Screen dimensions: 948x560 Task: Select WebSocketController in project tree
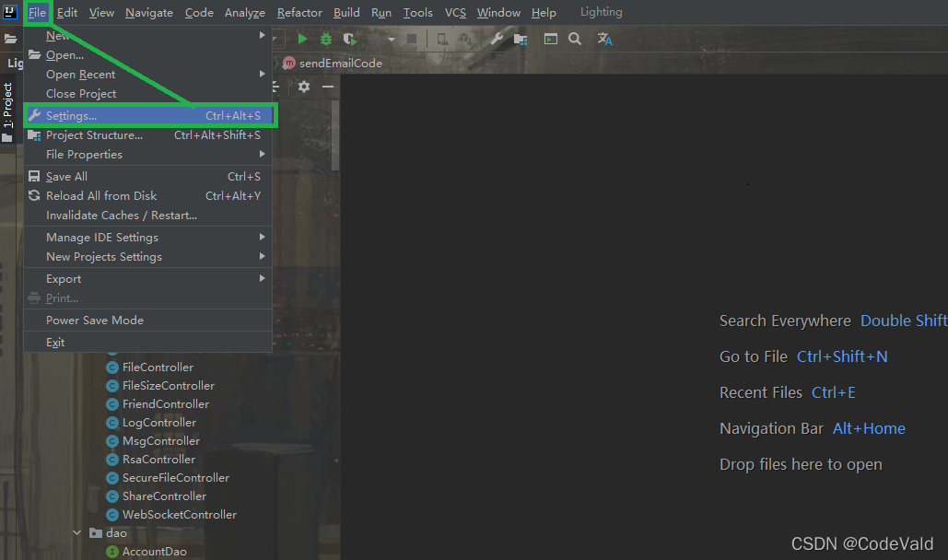tap(180, 515)
